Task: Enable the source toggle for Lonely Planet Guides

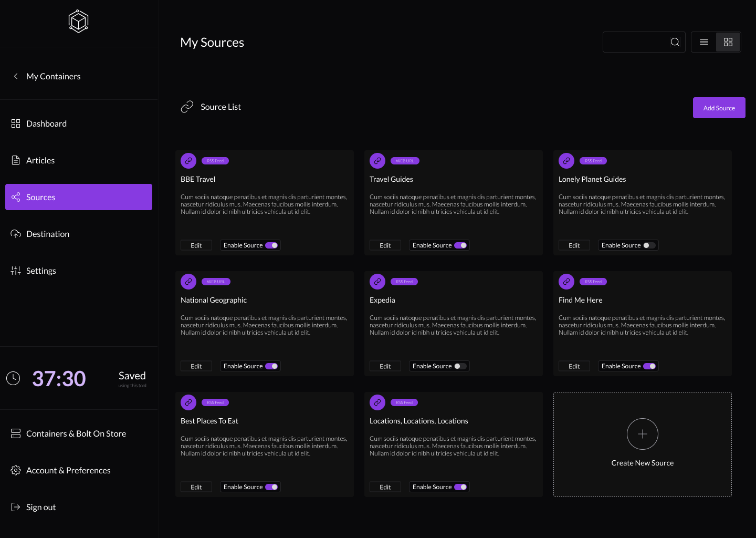Action: pyautogui.click(x=649, y=245)
